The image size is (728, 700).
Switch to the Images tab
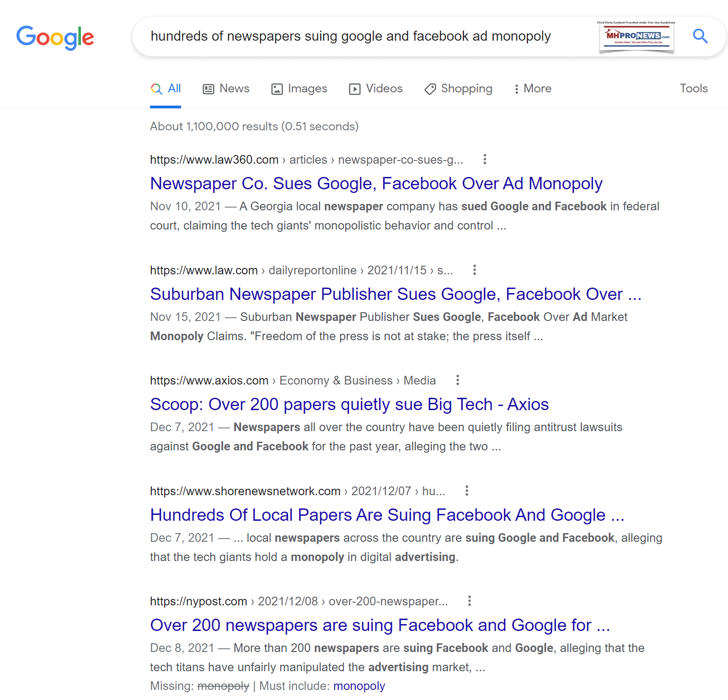tap(299, 89)
